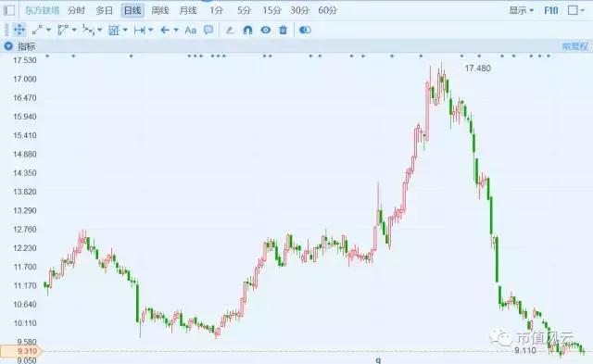Screen dimensions: 593x364
Task: Click the 17.530 axis value
Action: pyautogui.click(x=25, y=60)
